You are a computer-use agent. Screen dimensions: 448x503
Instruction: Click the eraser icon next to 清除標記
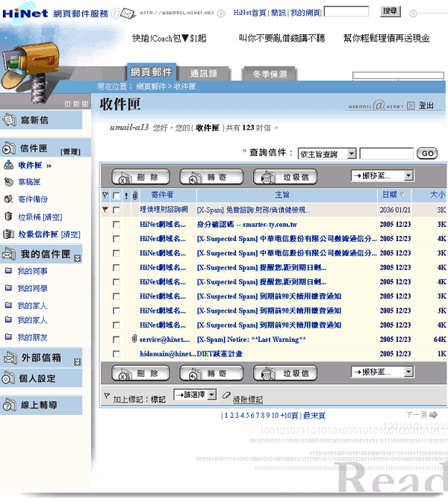click(226, 396)
